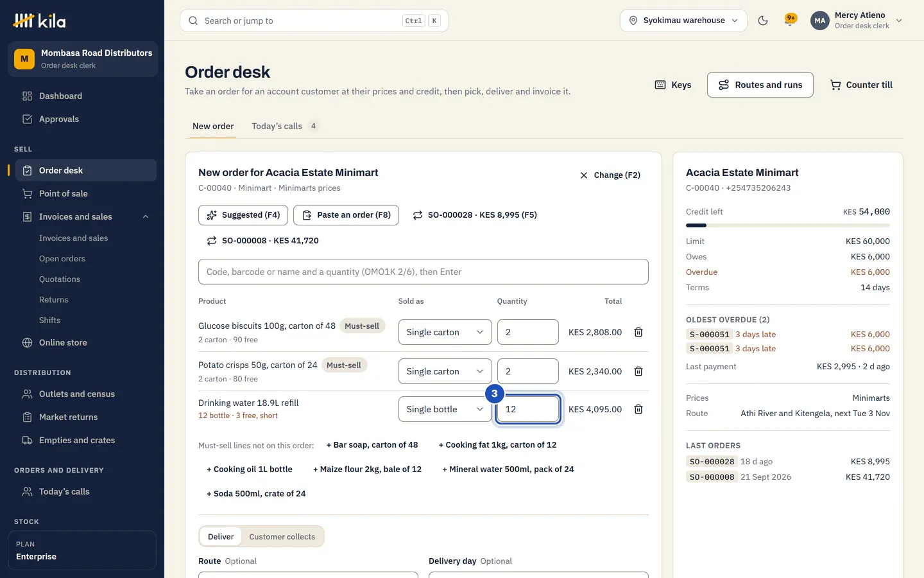Viewport: 924px width, 578px height.
Task: Switch to Customer collects option
Action: (282, 536)
